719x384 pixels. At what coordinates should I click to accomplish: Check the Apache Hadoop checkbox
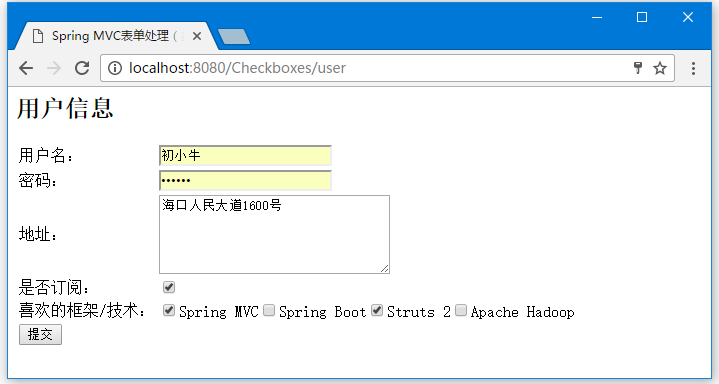(x=461, y=311)
